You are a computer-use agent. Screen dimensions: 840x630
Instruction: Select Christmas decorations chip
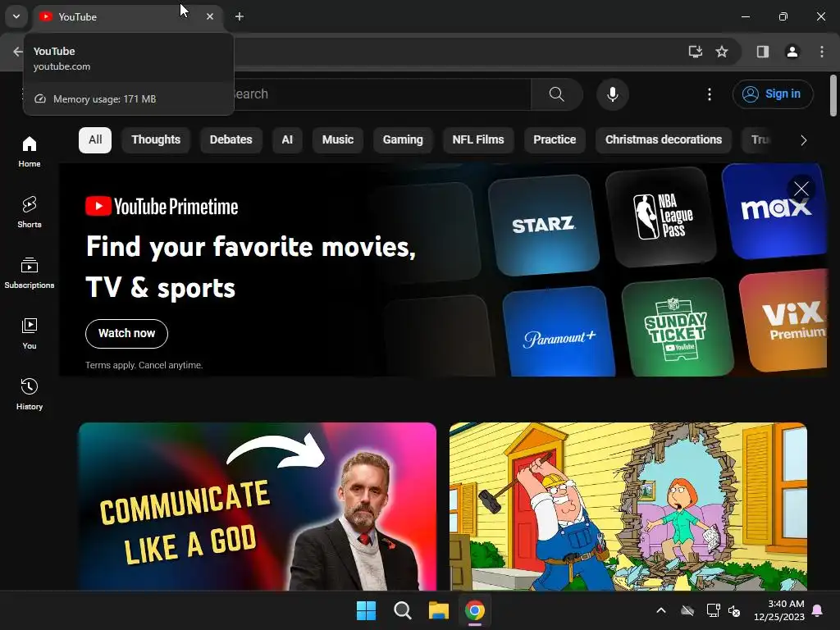663,139
